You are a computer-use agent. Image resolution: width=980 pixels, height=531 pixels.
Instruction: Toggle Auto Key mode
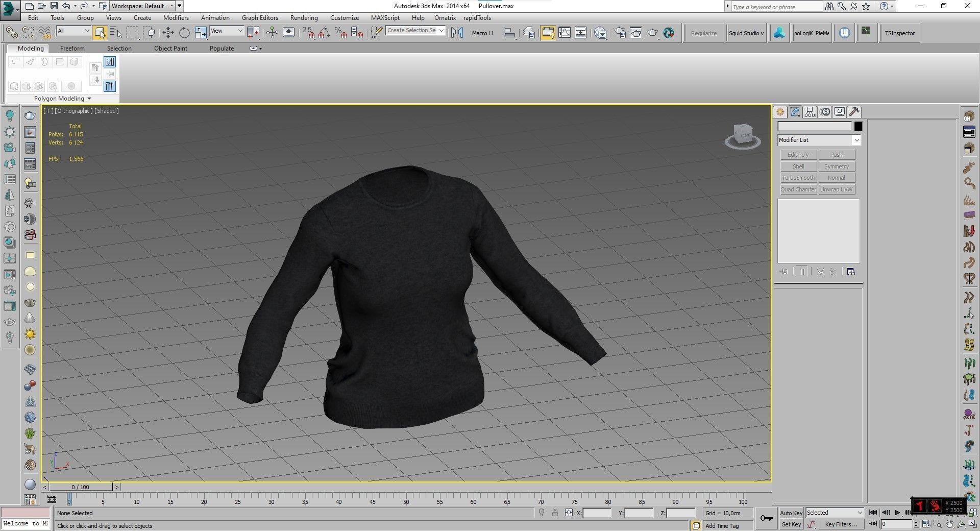coord(791,513)
